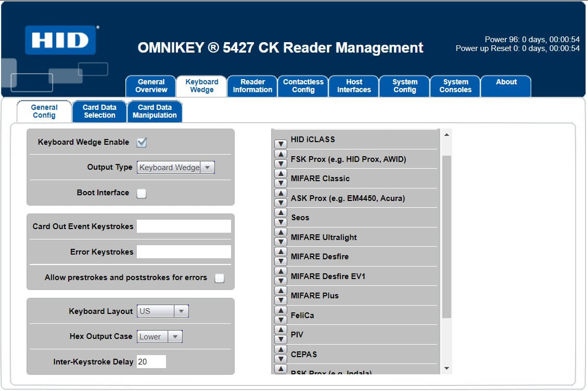Uncheck the Keyboard Wedge Enable checkbox
This screenshot has height=391, width=588.
[142, 143]
